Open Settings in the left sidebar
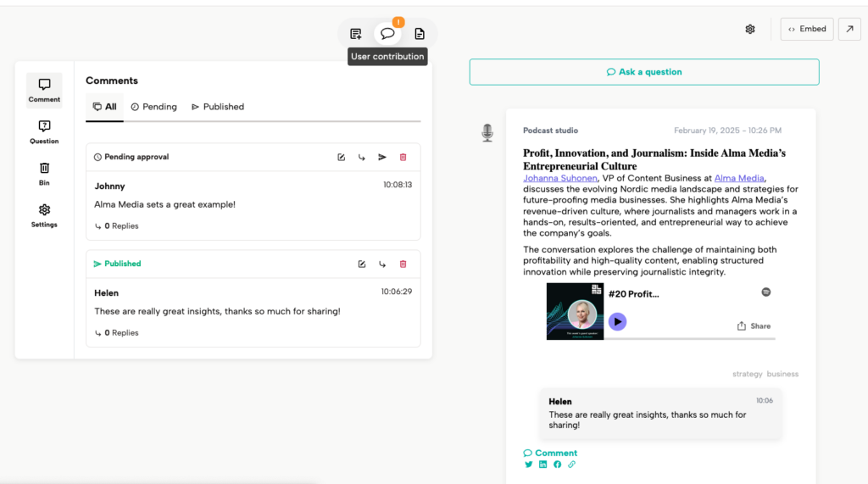Image resolution: width=868 pixels, height=484 pixels. 44,216
